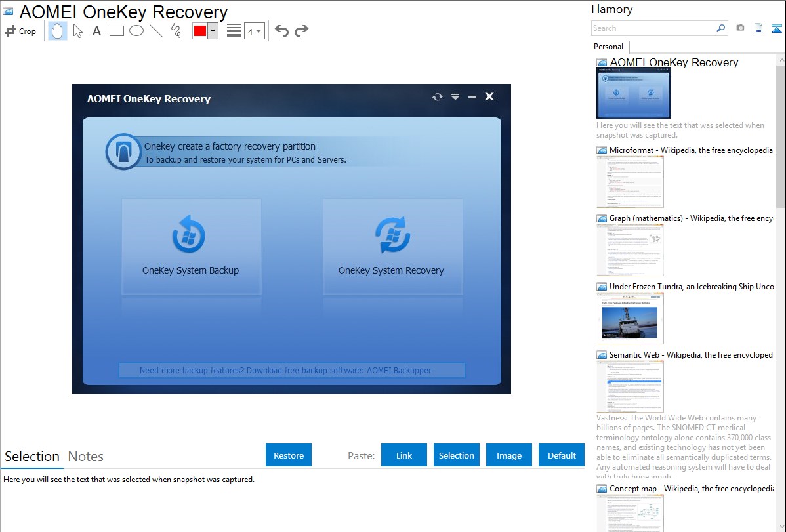The width and height of the screenshot is (786, 532).
Task: Click the icon before Concept map title
Action: [602, 488]
